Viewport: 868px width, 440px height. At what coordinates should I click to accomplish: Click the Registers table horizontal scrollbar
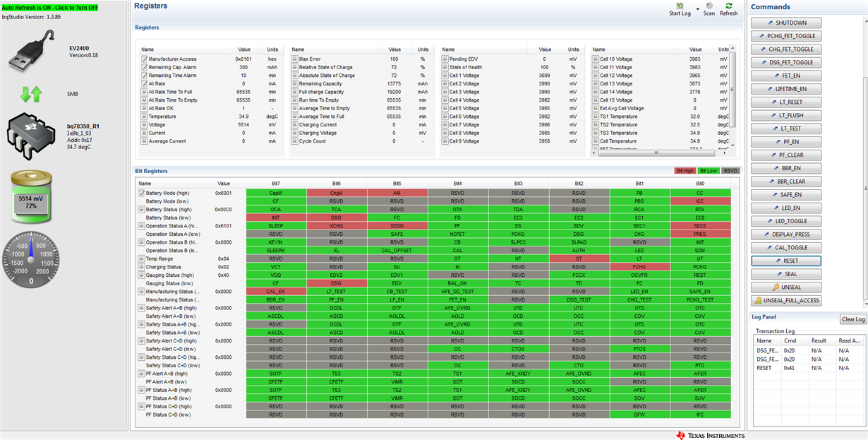(656, 152)
